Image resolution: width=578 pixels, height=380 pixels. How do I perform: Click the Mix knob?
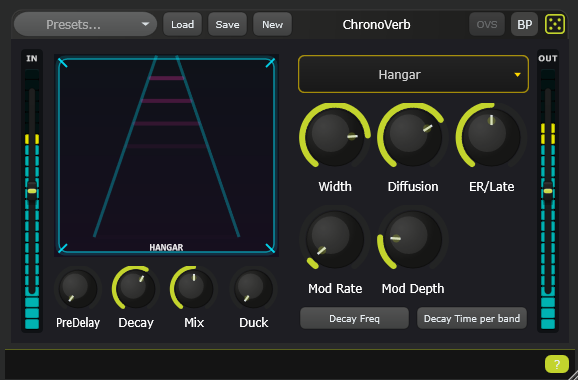point(194,289)
